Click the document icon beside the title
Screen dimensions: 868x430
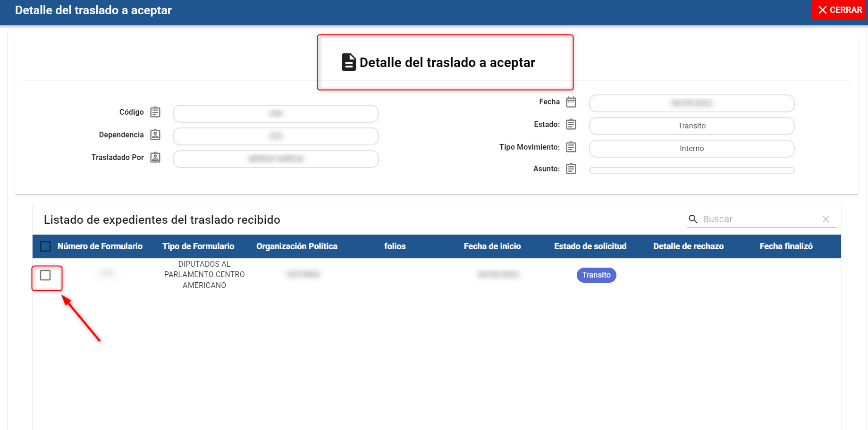[x=348, y=62]
